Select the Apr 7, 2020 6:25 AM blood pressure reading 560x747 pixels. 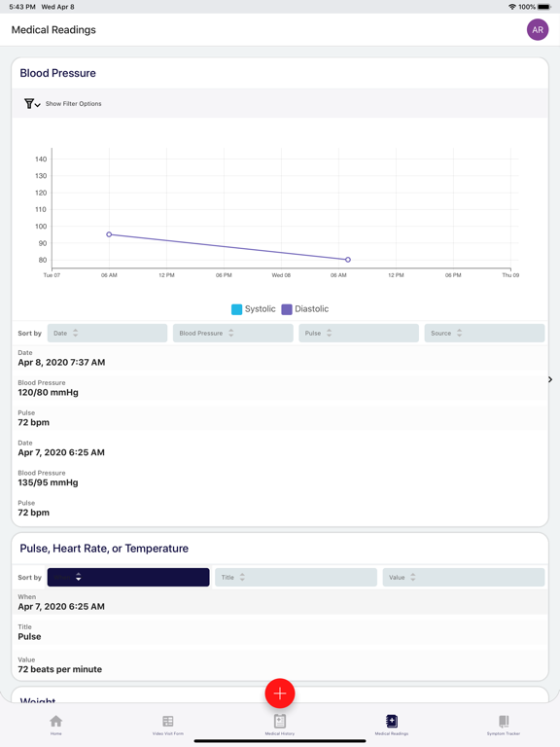point(61,452)
